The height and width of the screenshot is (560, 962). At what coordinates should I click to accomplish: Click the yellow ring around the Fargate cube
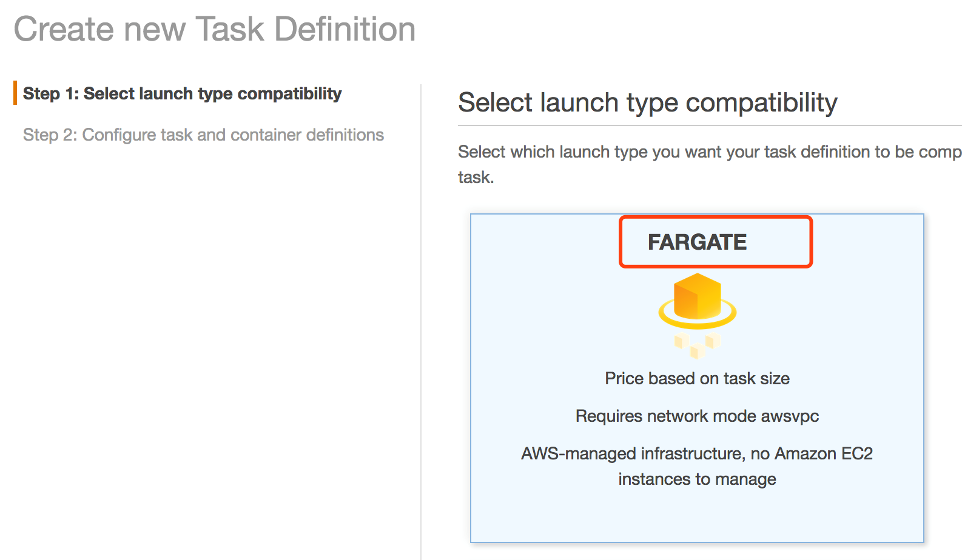[728, 316]
